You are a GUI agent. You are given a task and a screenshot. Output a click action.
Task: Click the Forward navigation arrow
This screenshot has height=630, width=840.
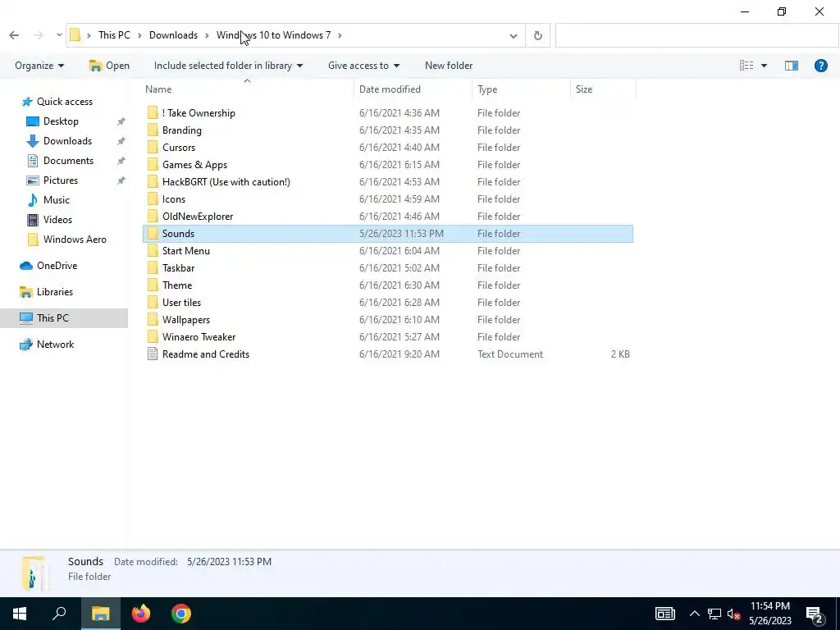tap(38, 35)
